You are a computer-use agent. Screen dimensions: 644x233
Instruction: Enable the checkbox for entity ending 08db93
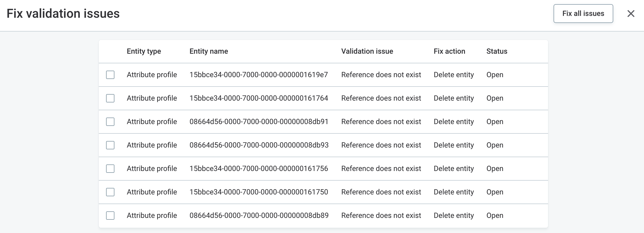(x=110, y=145)
